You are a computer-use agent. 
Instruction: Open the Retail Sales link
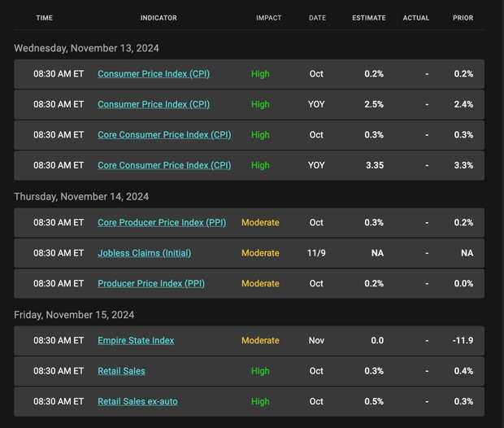[x=121, y=371]
